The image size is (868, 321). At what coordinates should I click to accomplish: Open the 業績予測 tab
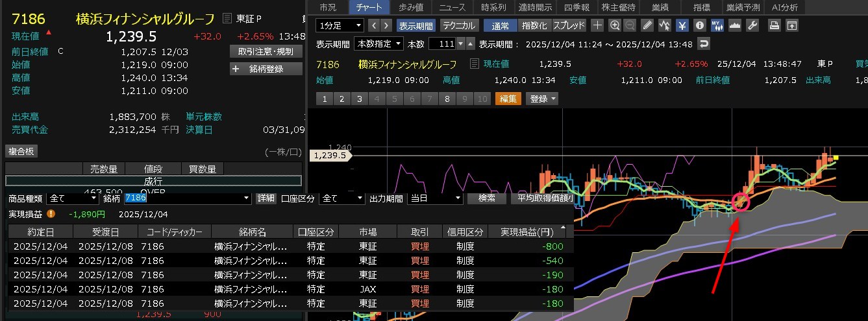pos(743,7)
